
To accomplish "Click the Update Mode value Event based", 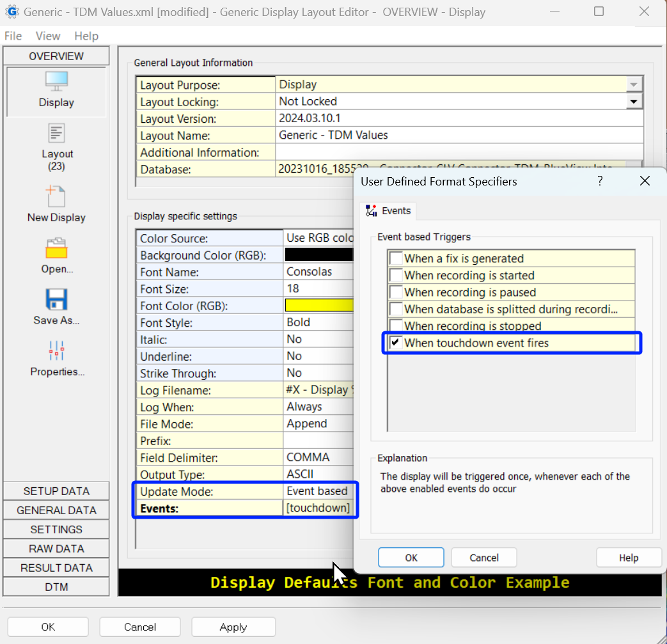I will 318,491.
